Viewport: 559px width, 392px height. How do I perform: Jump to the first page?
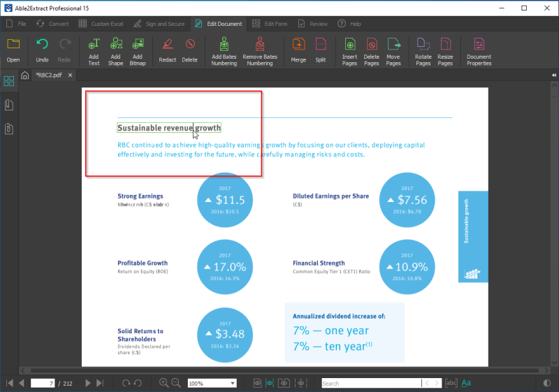point(10,383)
